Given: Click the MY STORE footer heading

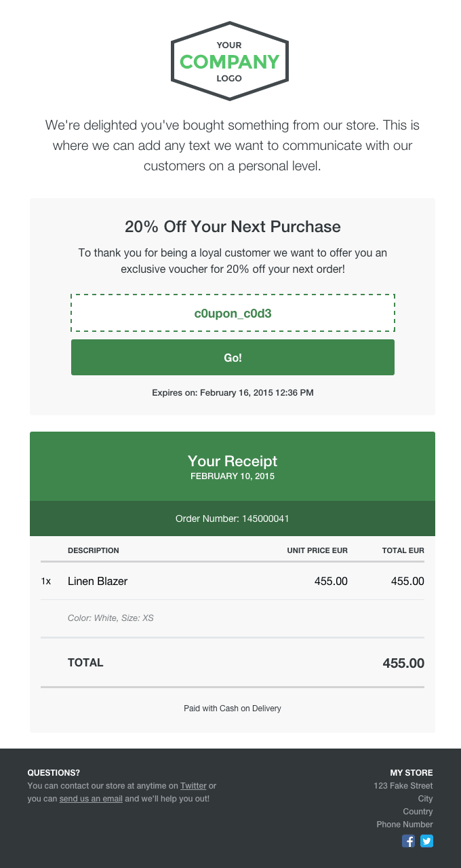Looking at the screenshot, I should pos(411,773).
